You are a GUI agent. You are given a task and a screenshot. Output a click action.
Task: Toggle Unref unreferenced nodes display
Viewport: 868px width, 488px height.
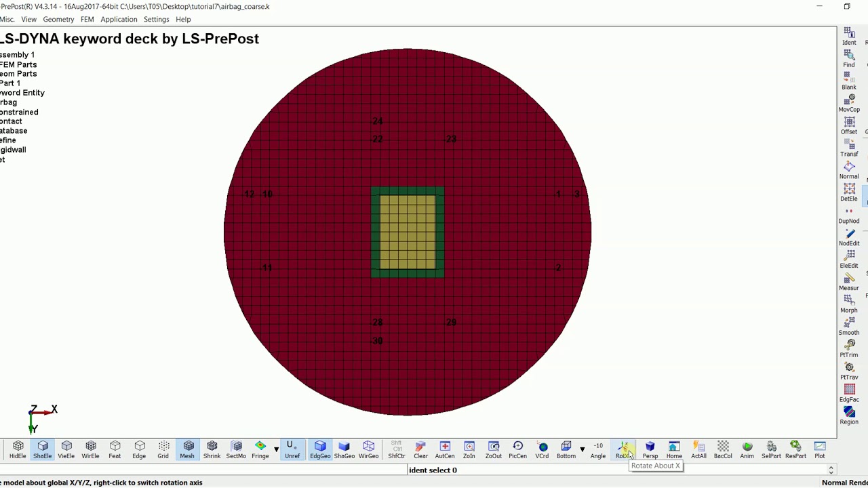coord(292,449)
